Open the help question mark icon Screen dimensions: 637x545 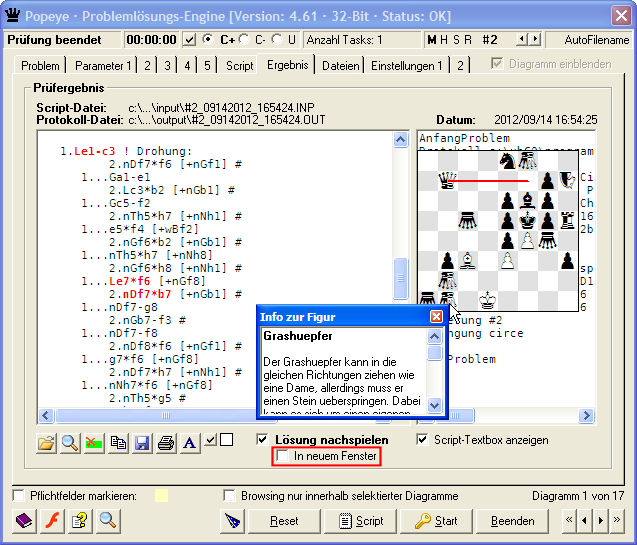point(80,521)
